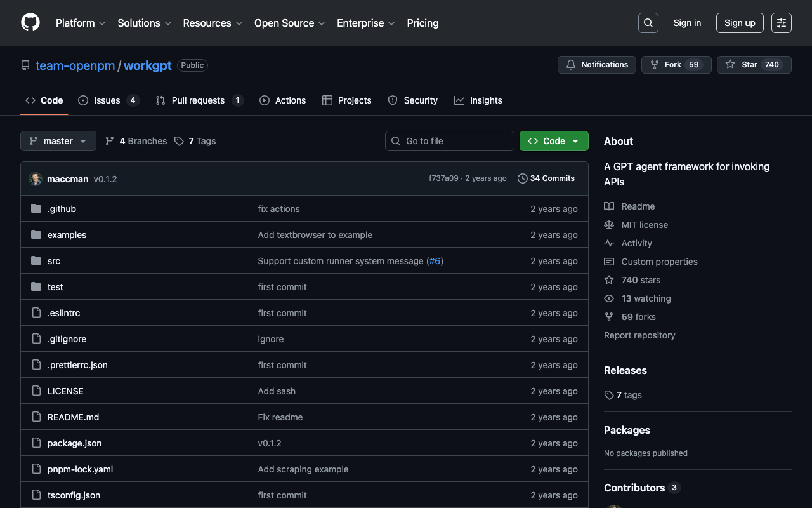
Task: Click the GitHub logo icon
Action: point(30,23)
